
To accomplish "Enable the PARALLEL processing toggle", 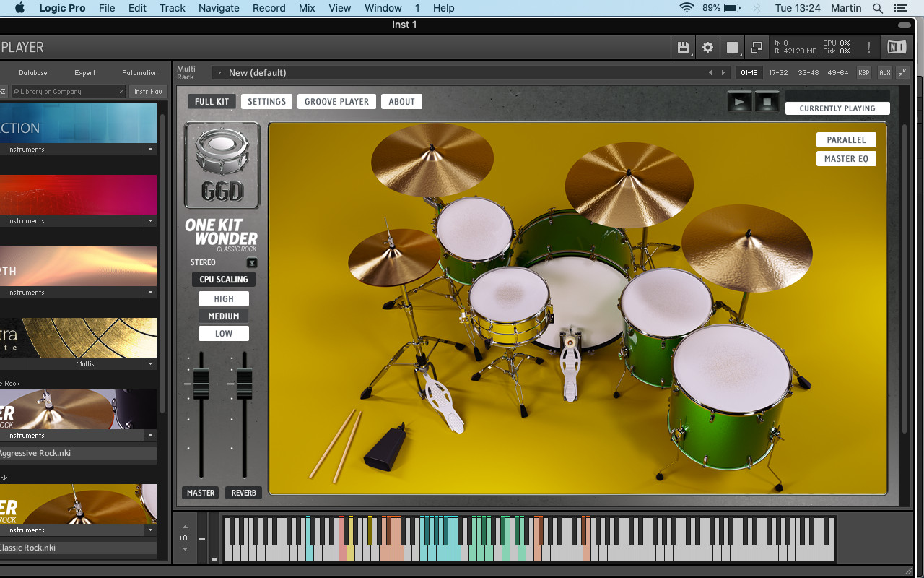I will (846, 139).
